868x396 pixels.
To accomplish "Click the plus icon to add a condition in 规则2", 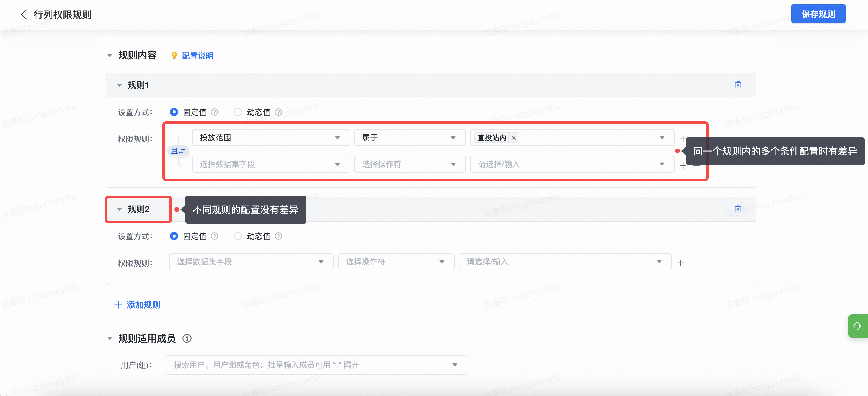I will coord(680,263).
